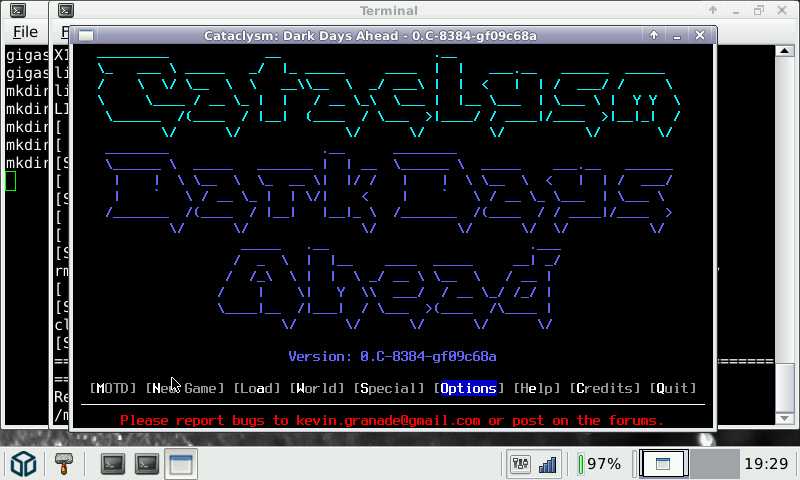This screenshot has height=480, width=800.
Task: Open the cube-shaped start menu icon
Action: (x=23, y=464)
